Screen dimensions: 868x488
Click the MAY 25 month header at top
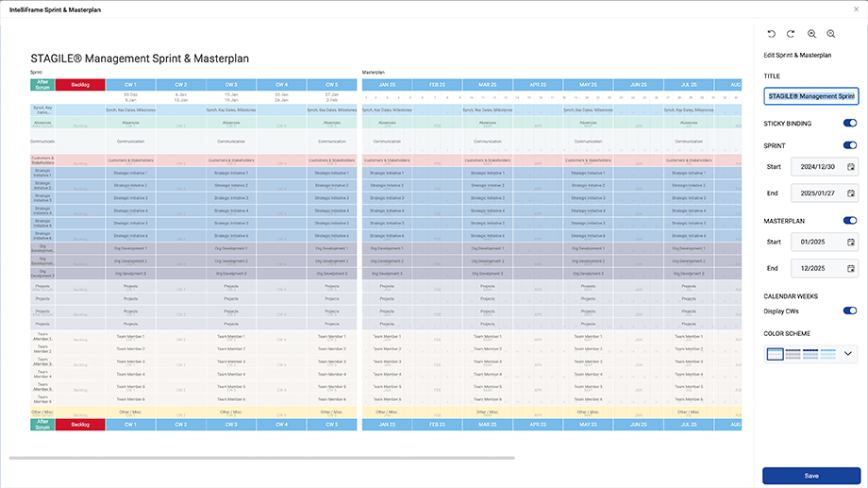tap(588, 85)
